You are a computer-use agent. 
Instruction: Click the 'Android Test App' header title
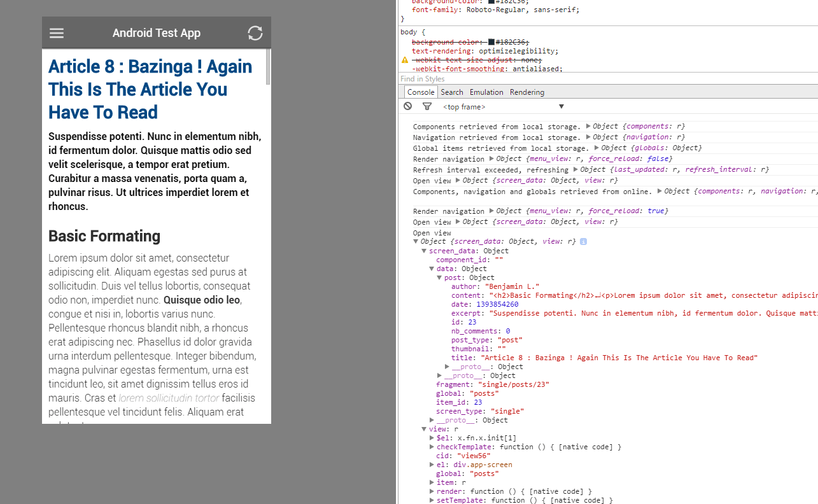[x=157, y=33]
